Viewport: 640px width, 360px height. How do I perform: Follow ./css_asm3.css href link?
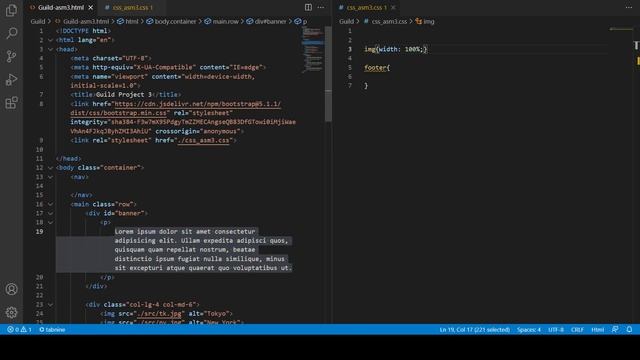pos(204,140)
